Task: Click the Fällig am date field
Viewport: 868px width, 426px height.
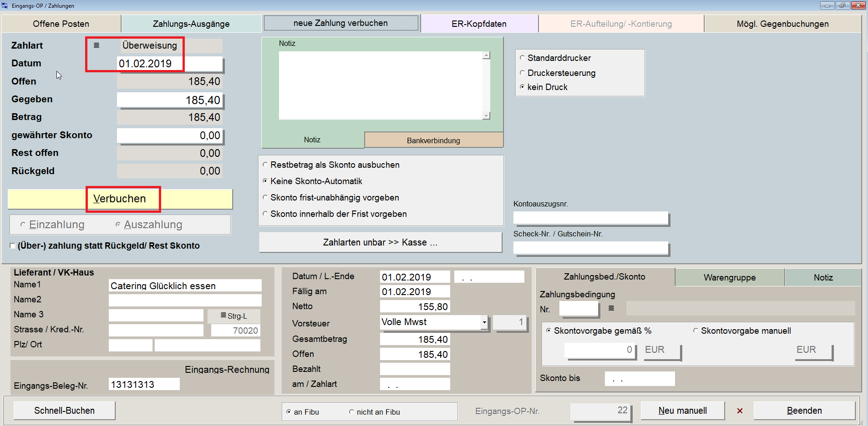Action: pos(415,291)
